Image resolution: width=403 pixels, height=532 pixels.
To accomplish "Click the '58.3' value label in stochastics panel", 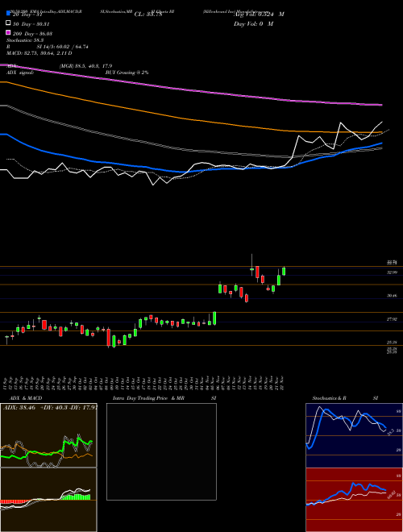I will 390,433.
